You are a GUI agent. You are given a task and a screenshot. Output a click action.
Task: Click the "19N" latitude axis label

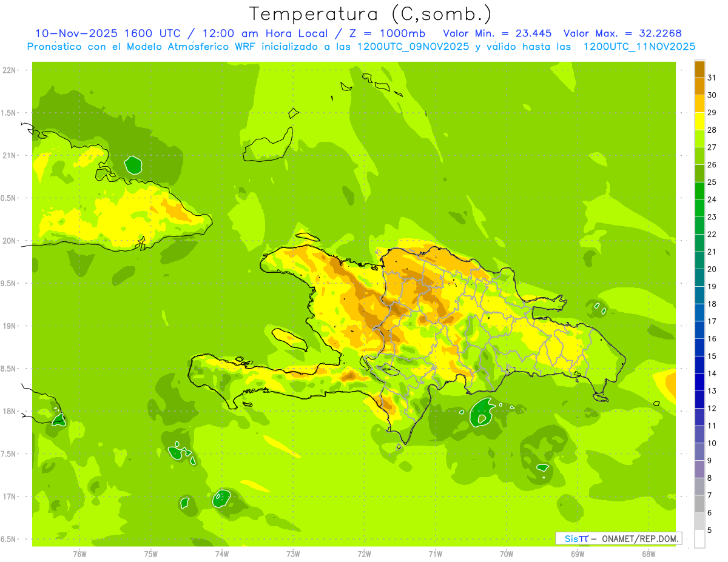tap(10, 326)
